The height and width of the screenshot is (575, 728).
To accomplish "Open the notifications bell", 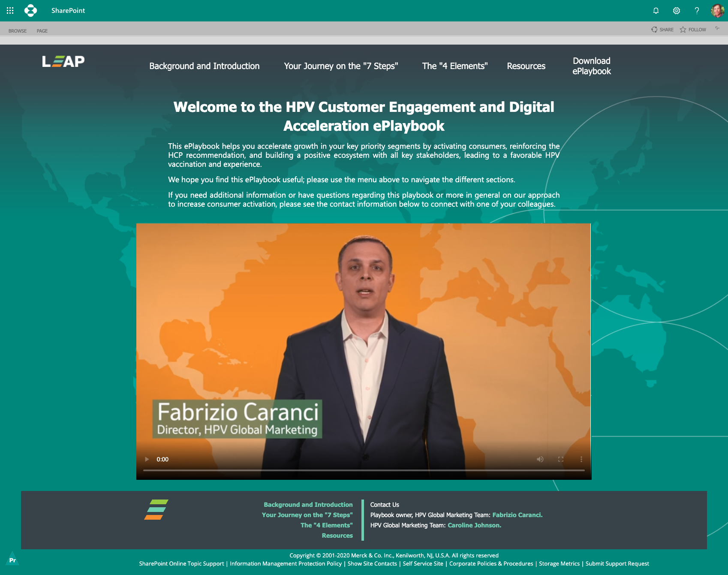I will pyautogui.click(x=656, y=11).
